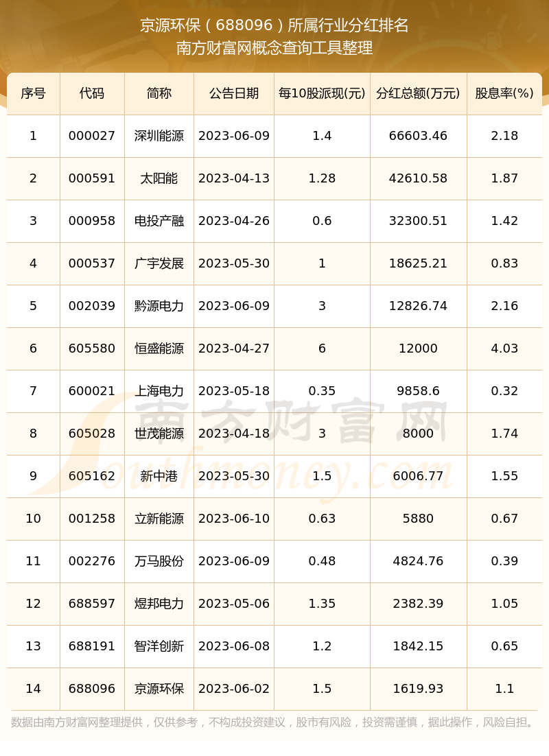Click dividend total 8000
The width and height of the screenshot is (549, 756).
(x=418, y=434)
